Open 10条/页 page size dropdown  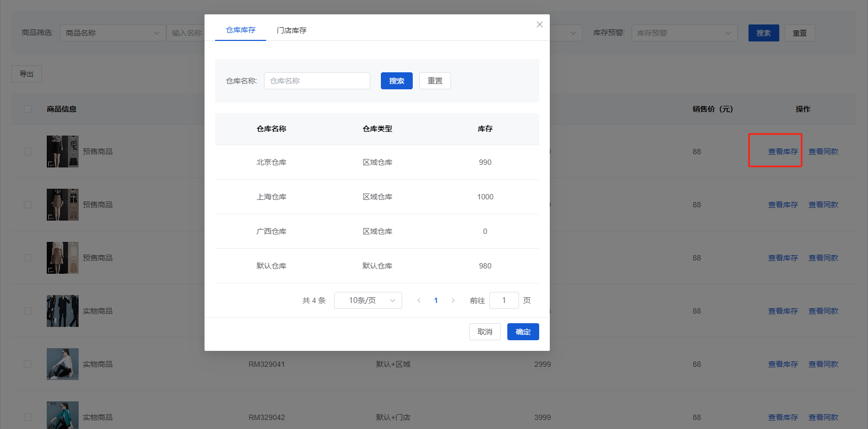coord(368,300)
